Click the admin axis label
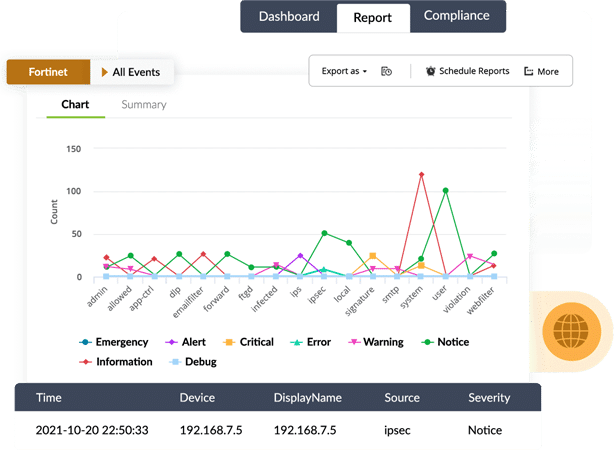 coord(96,296)
